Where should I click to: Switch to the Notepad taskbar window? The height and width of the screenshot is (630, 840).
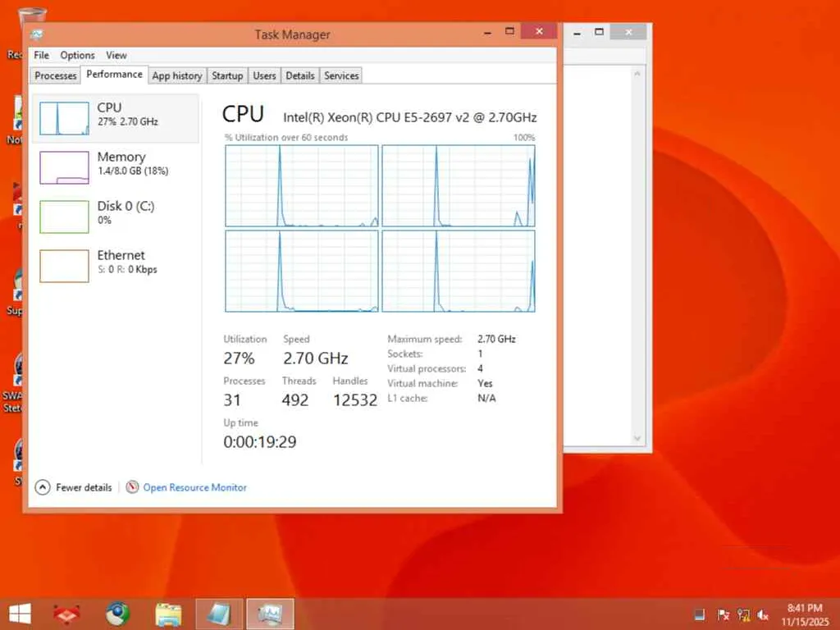point(219,614)
